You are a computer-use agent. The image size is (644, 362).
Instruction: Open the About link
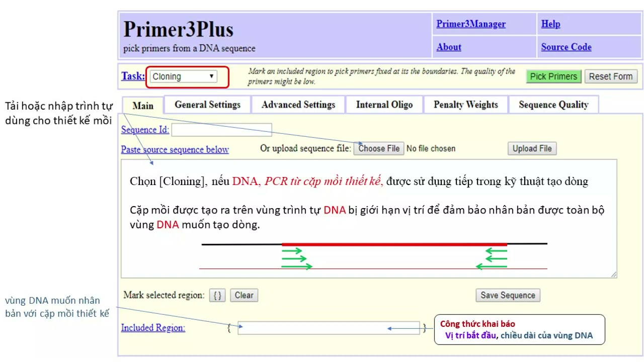pyautogui.click(x=449, y=47)
